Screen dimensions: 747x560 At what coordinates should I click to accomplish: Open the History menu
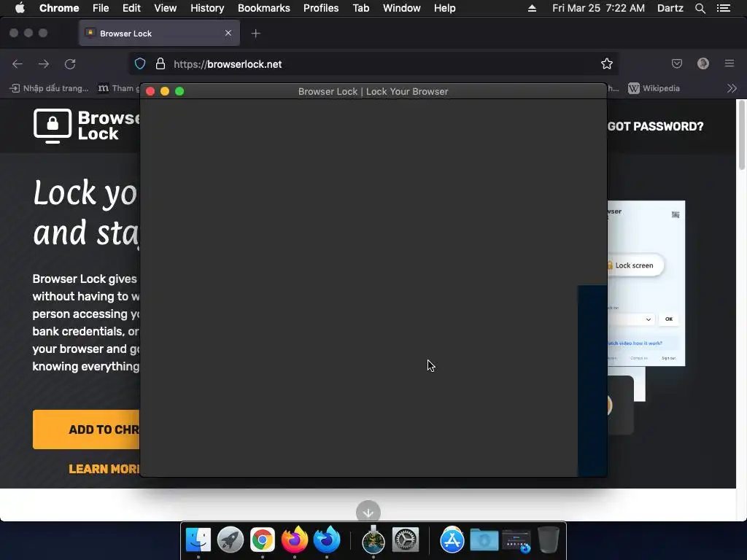207,8
